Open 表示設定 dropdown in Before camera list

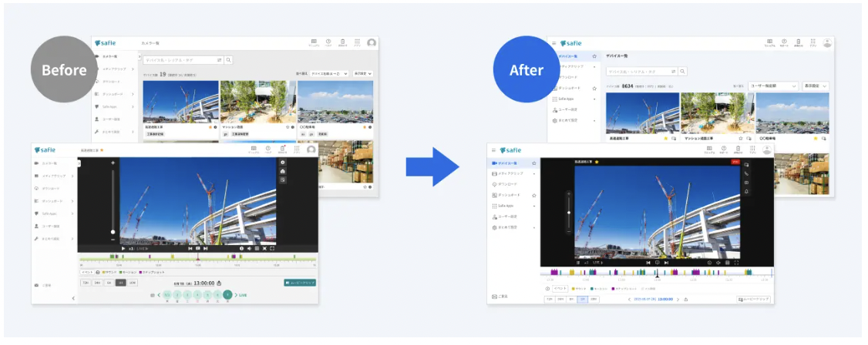click(363, 73)
